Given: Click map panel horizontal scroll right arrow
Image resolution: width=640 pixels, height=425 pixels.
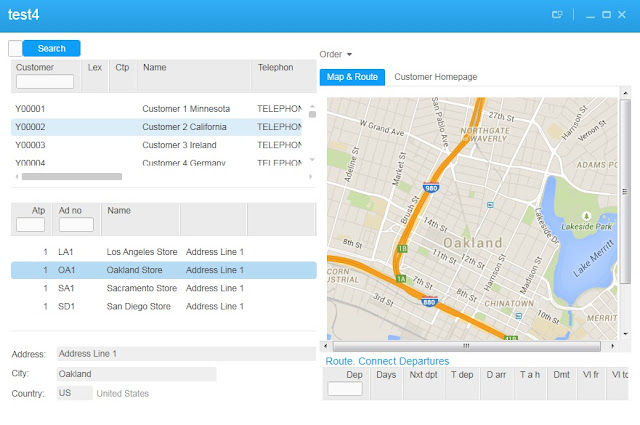Looking at the screenshot, I should coord(612,346).
